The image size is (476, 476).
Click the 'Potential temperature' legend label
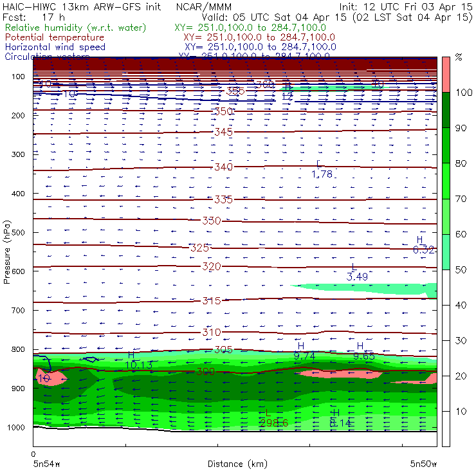point(55,37)
